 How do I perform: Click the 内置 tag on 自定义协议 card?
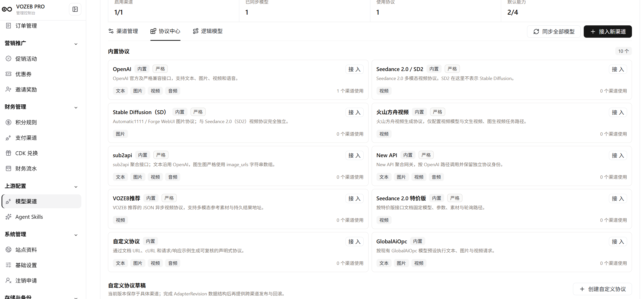coord(150,241)
